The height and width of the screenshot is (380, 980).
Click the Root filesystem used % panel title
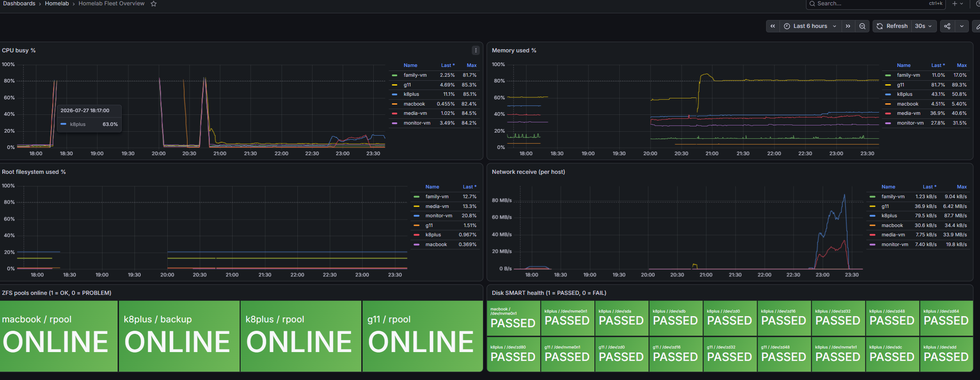(x=34, y=172)
